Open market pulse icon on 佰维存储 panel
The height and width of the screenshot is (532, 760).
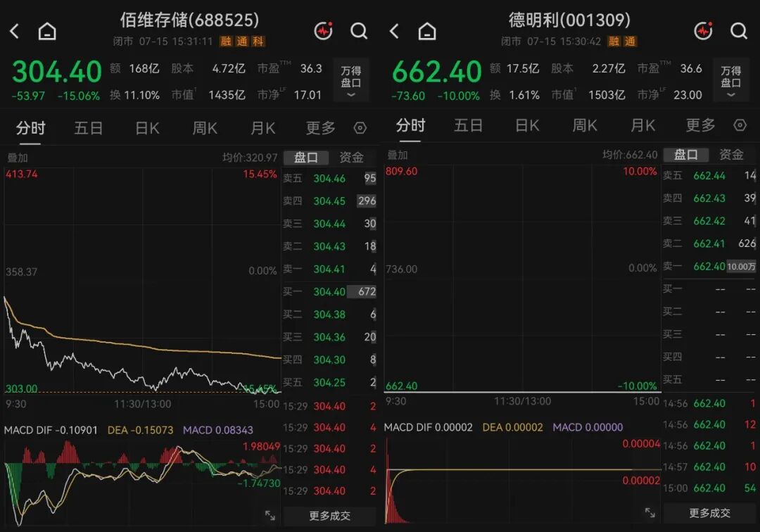pyautogui.click(x=323, y=31)
